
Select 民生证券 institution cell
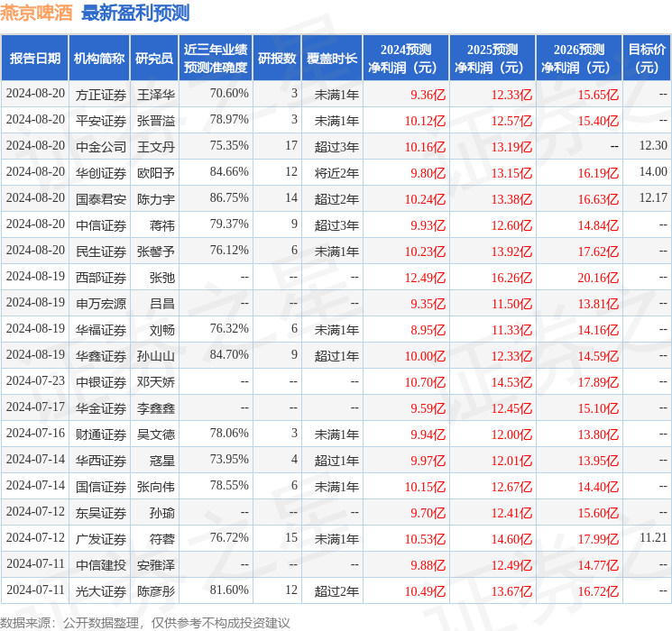click(x=101, y=251)
